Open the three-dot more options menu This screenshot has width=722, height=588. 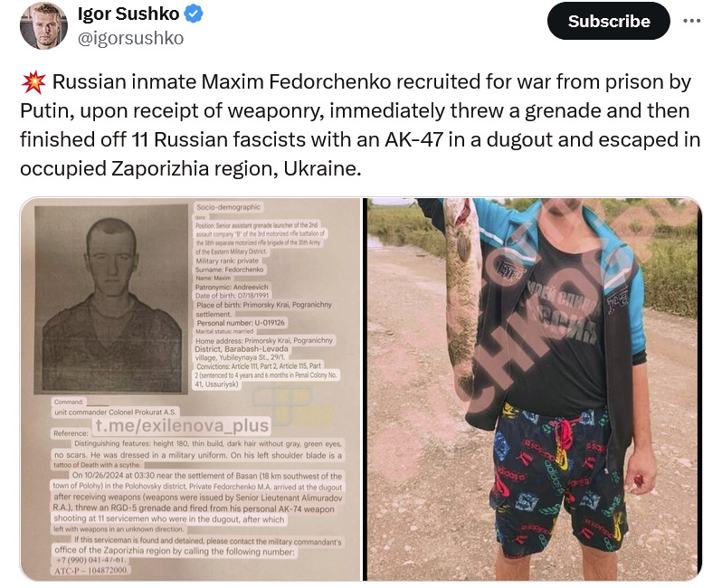(x=691, y=21)
